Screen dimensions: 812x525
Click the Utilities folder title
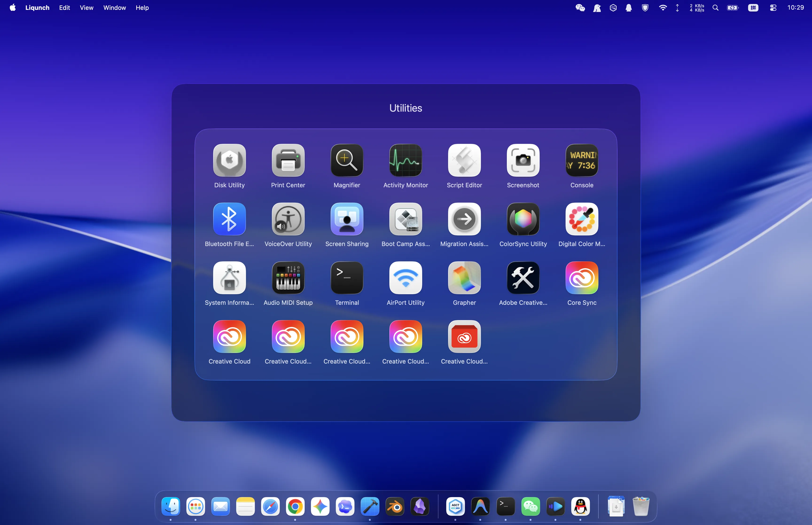406,108
